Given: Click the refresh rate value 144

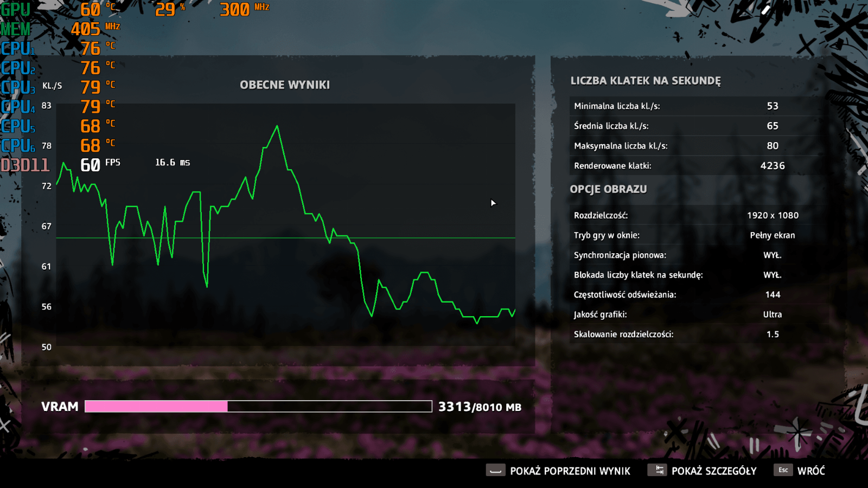Looking at the screenshot, I should 773,294.
